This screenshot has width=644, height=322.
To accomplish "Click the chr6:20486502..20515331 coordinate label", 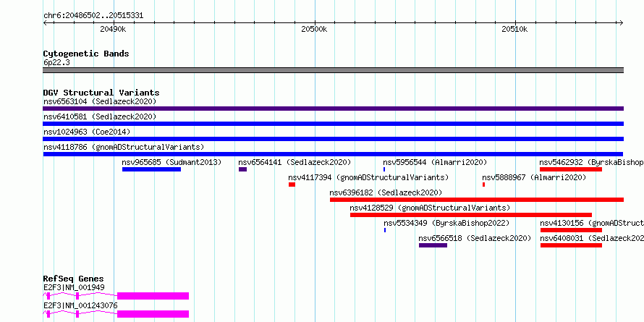I will pos(93,16).
